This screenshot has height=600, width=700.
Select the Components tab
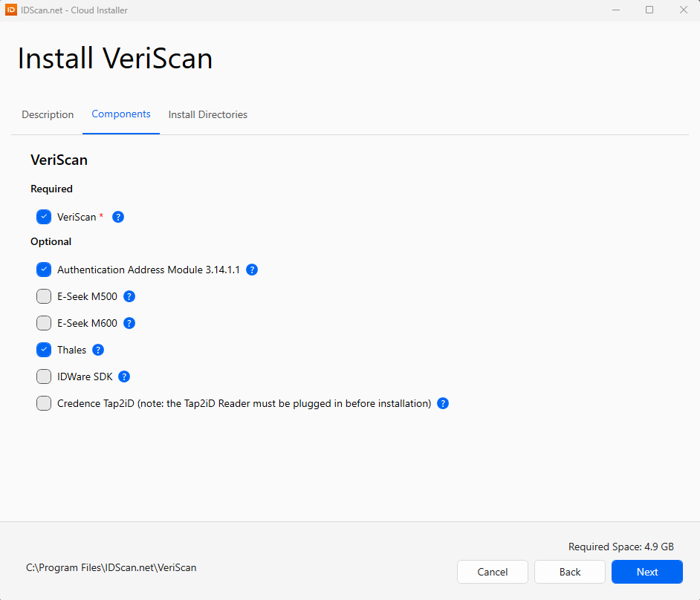click(x=121, y=114)
